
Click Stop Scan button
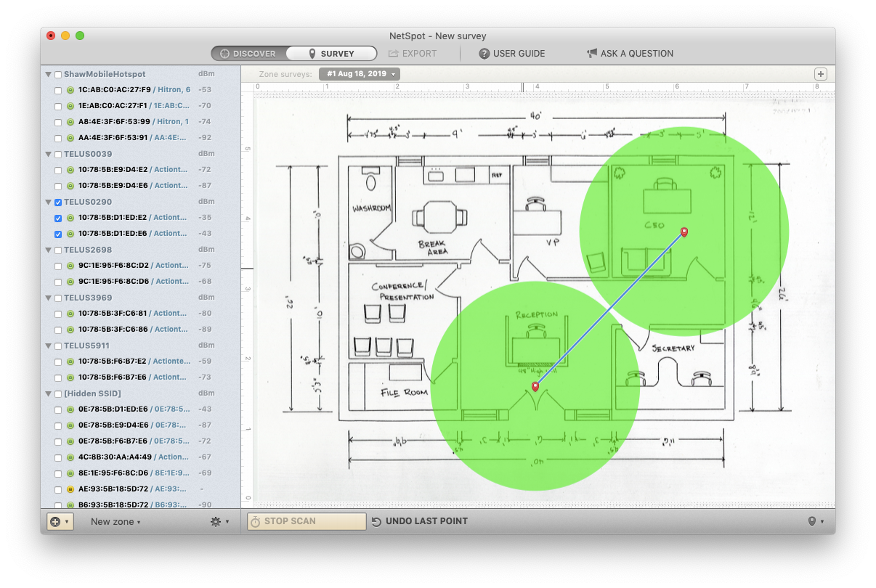pyautogui.click(x=307, y=521)
